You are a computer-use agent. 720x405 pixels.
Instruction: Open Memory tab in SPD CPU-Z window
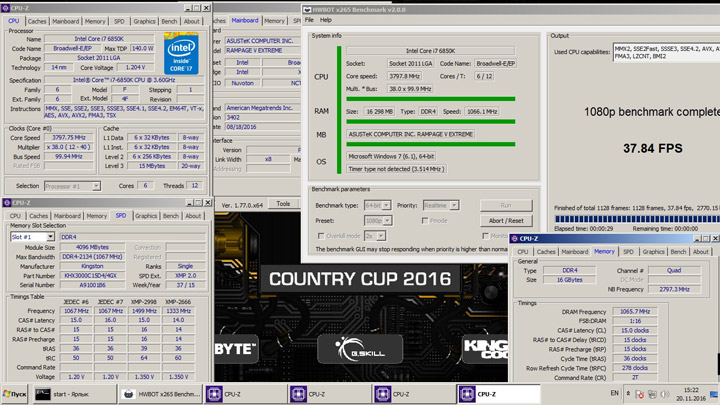click(96, 216)
